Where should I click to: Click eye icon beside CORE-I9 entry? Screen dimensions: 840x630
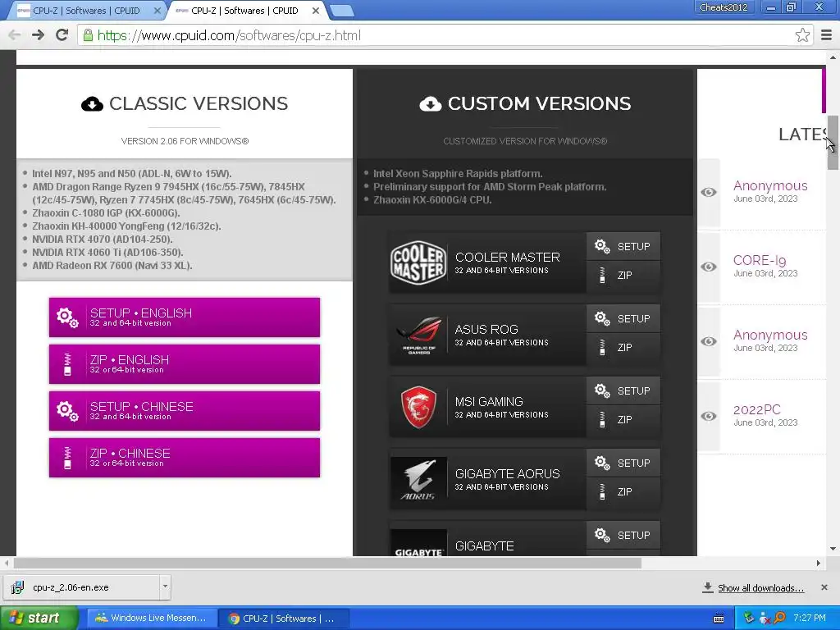709,267
